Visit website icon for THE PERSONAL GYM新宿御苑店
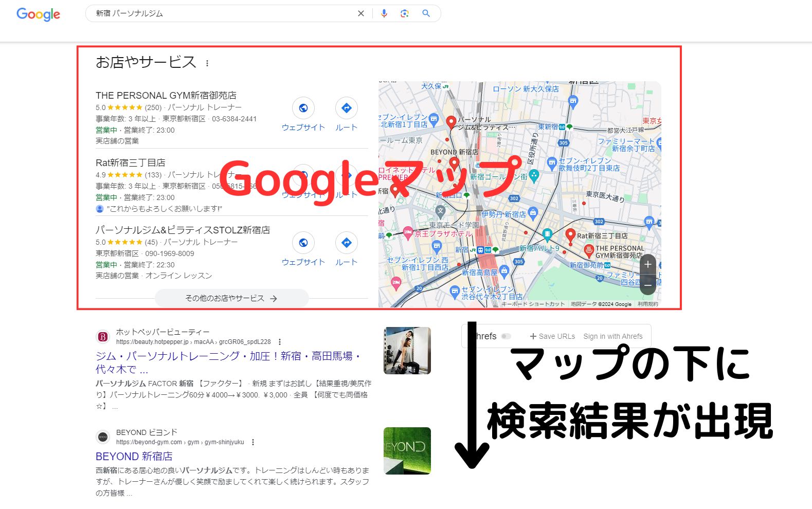Image resolution: width=812 pixels, height=509 pixels. pyautogui.click(x=303, y=108)
